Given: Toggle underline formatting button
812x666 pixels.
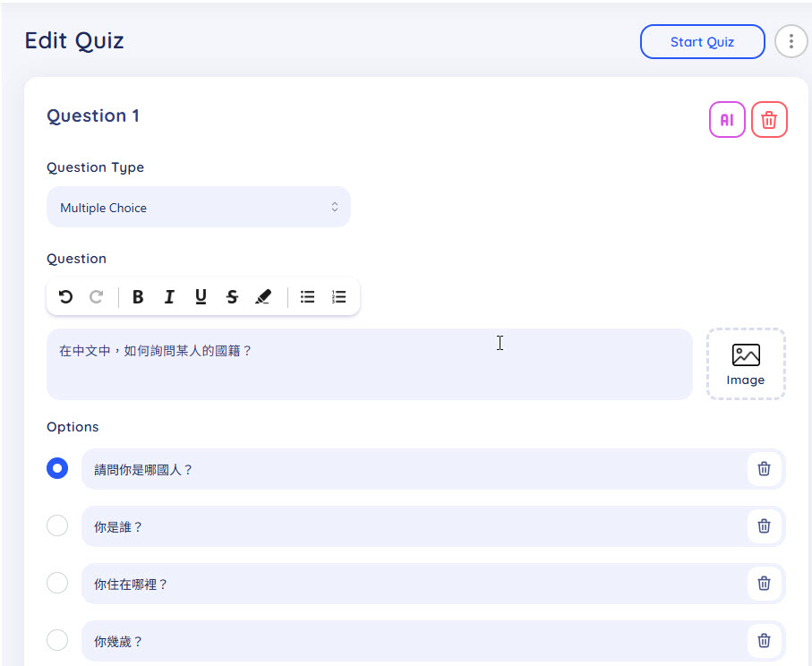Looking at the screenshot, I should coord(201,297).
